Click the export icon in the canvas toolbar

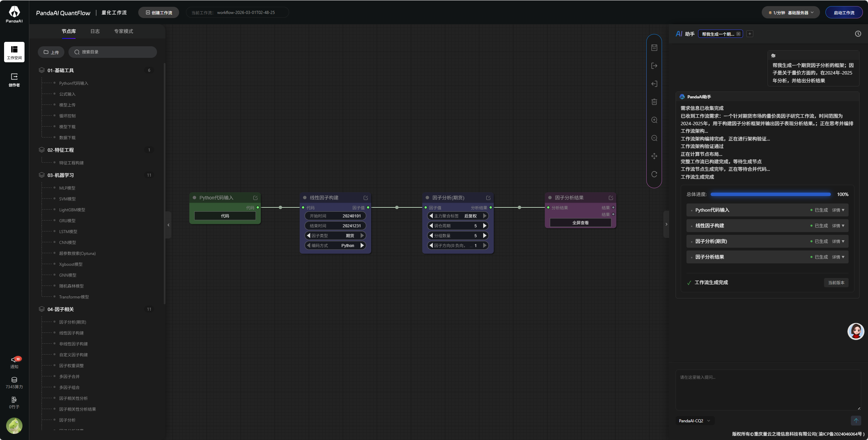click(654, 66)
